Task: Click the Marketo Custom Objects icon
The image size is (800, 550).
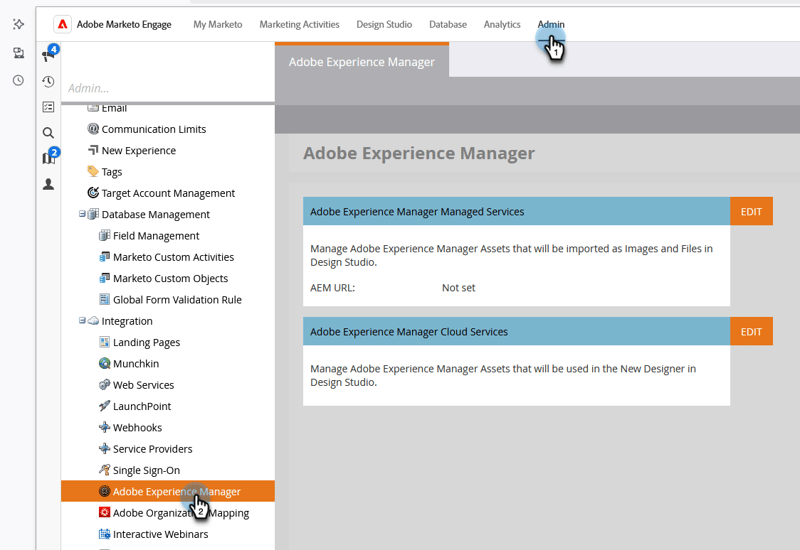Action: point(105,278)
